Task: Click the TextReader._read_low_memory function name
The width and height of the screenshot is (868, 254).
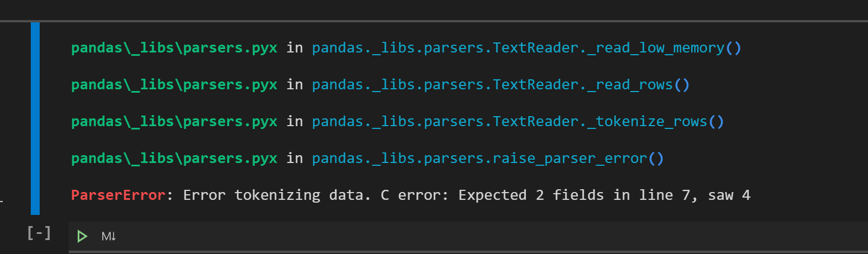Action: [x=608, y=48]
